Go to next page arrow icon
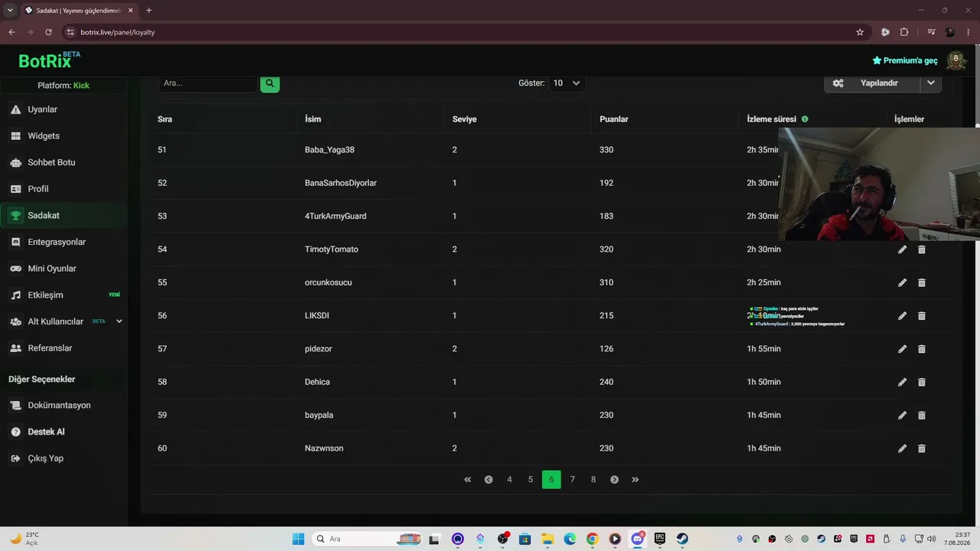980x551 pixels. click(x=614, y=480)
